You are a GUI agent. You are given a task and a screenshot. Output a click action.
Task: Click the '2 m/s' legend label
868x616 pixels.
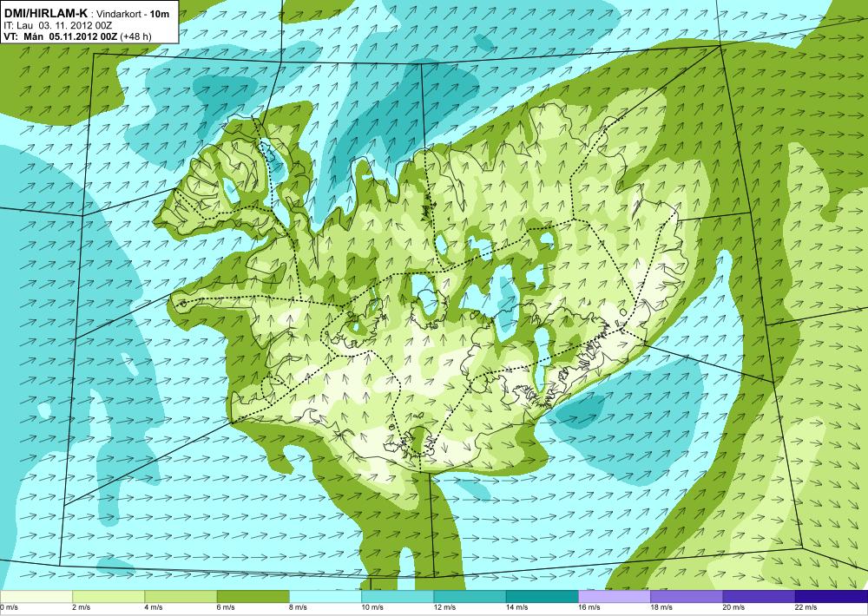click(82, 607)
